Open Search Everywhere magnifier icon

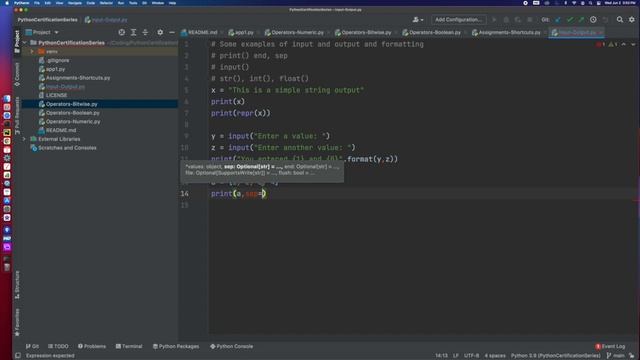(620, 20)
